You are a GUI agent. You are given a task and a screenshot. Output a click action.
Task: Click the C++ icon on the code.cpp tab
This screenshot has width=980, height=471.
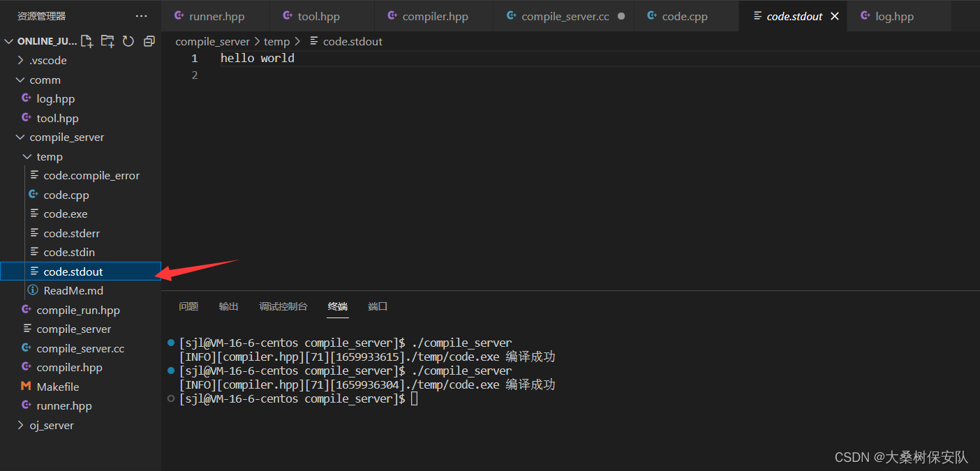(x=652, y=16)
